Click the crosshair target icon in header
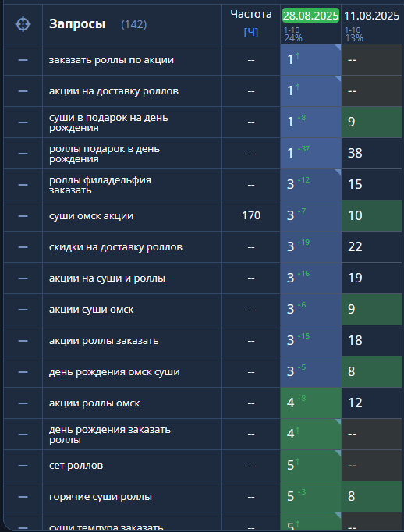This screenshot has width=404, height=532. (23, 24)
